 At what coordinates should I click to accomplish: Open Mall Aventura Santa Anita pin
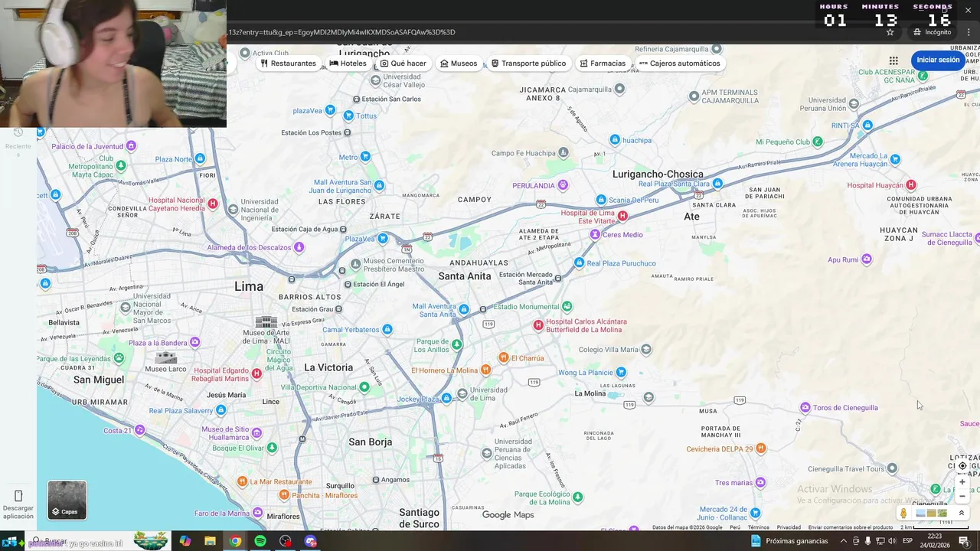(464, 309)
